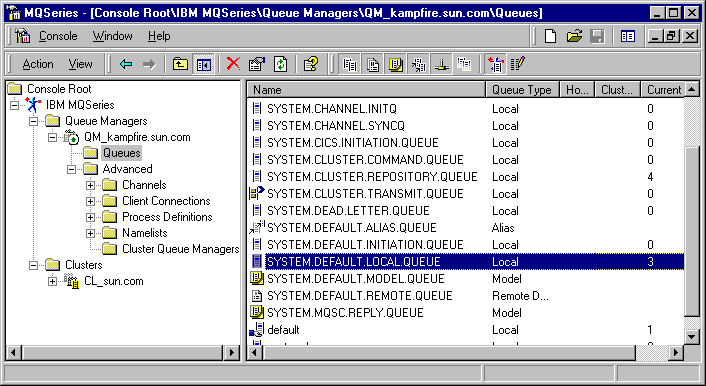Open Properties toolbar icon

257,64
